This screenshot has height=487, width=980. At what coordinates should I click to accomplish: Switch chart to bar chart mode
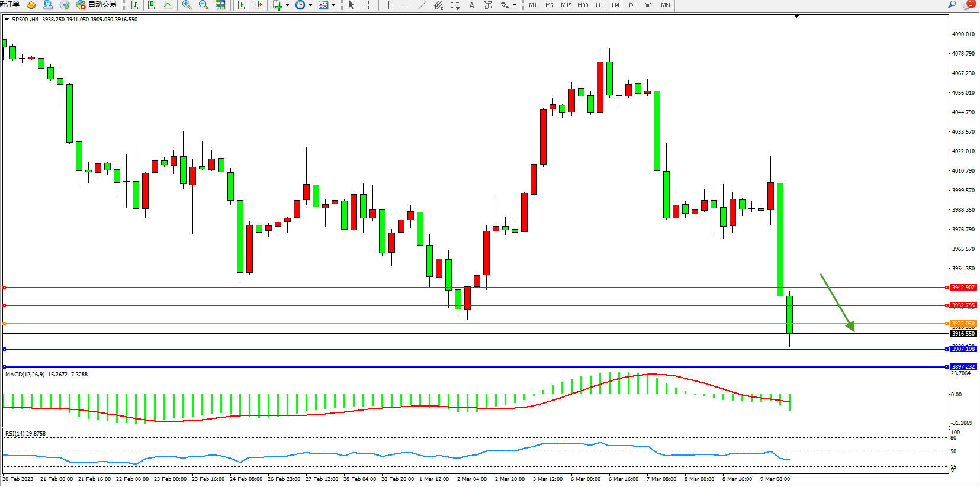pyautogui.click(x=134, y=5)
